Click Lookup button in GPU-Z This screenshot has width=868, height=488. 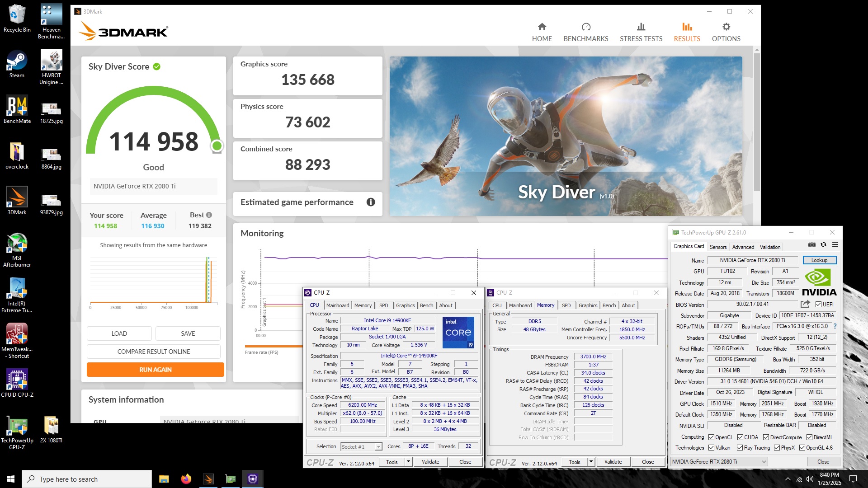(819, 260)
